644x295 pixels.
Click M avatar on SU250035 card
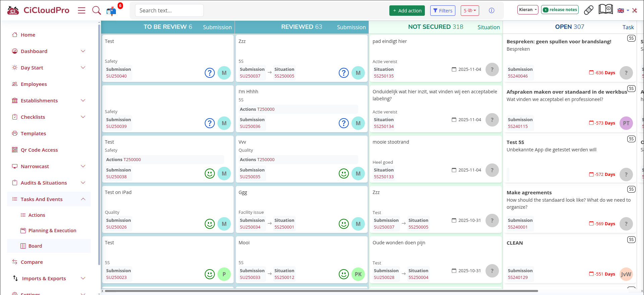click(358, 174)
